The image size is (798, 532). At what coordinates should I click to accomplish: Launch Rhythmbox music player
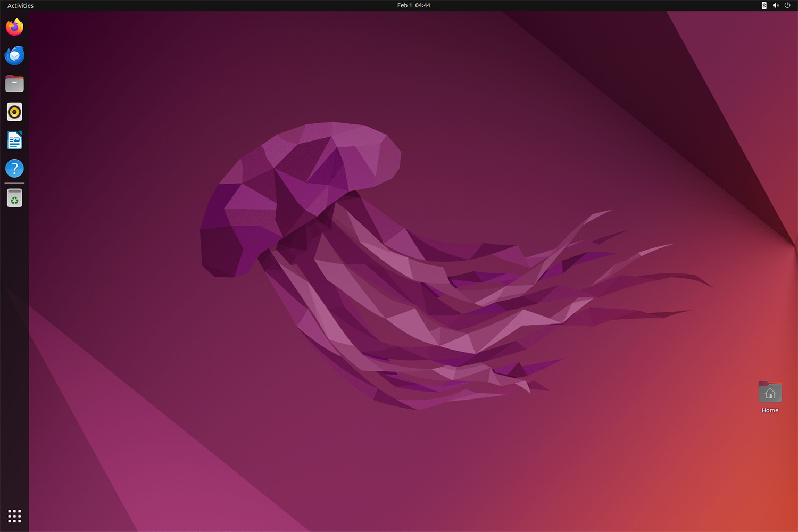click(x=14, y=112)
